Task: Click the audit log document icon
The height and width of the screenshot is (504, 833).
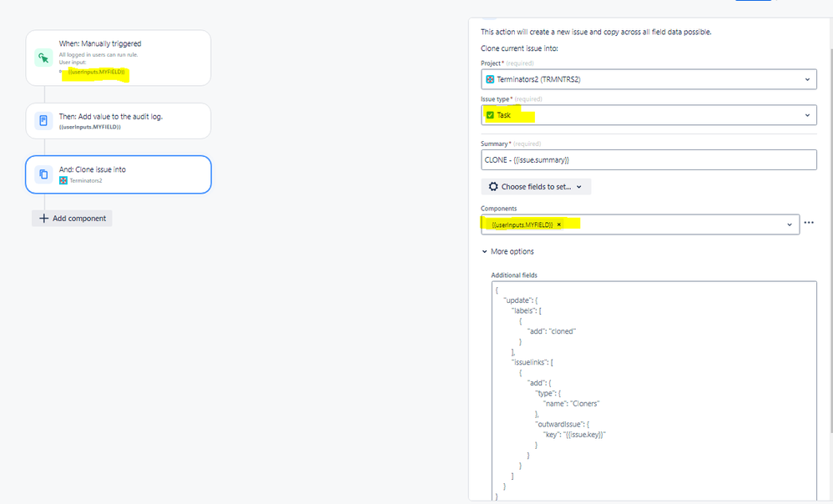Action: point(43,120)
